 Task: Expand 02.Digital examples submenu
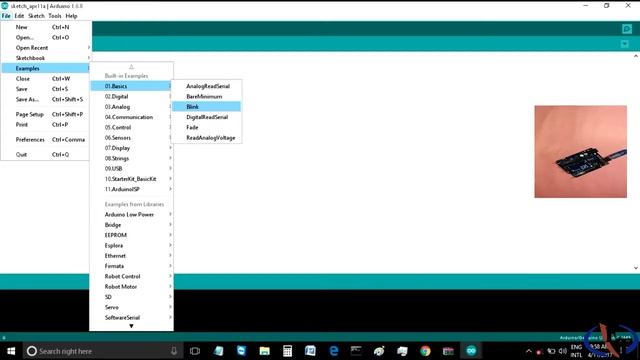point(131,96)
